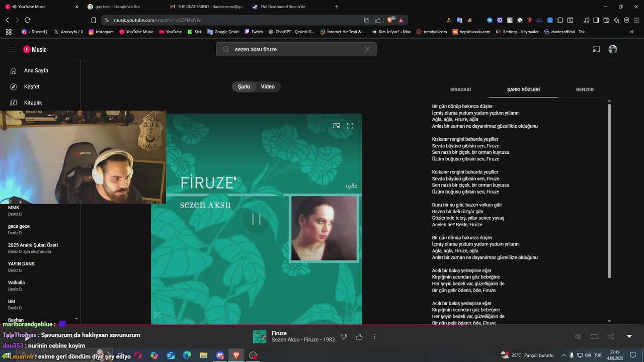The width and height of the screenshot is (644, 362).
Task: Dislike the song Firuze
Action: coord(344,336)
